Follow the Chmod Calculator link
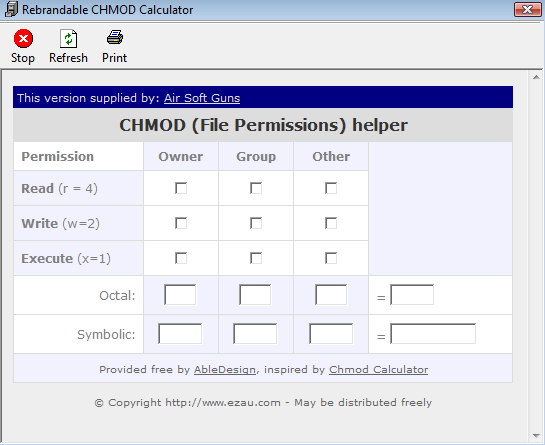545x445 pixels. coord(379,369)
